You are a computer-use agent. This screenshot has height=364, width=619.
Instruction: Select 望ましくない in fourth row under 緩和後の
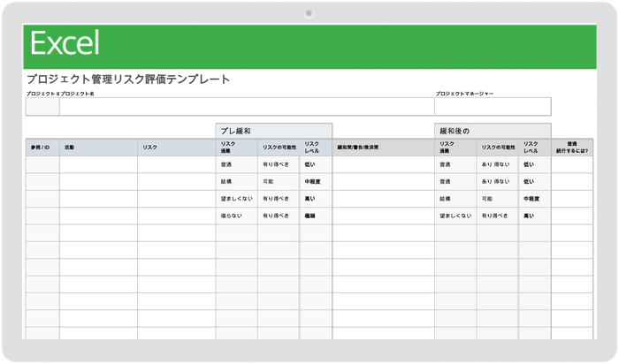[x=455, y=216]
